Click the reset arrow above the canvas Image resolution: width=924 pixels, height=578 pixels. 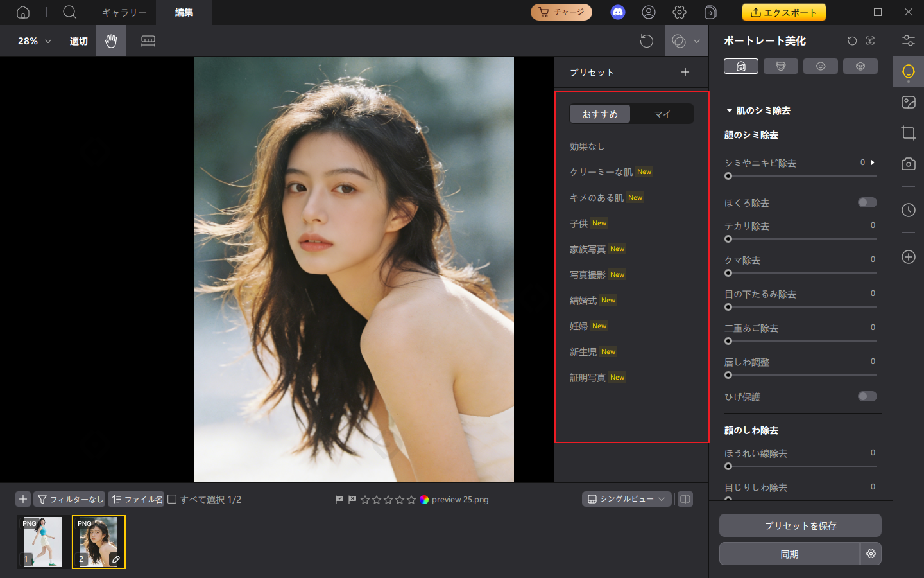click(x=646, y=40)
